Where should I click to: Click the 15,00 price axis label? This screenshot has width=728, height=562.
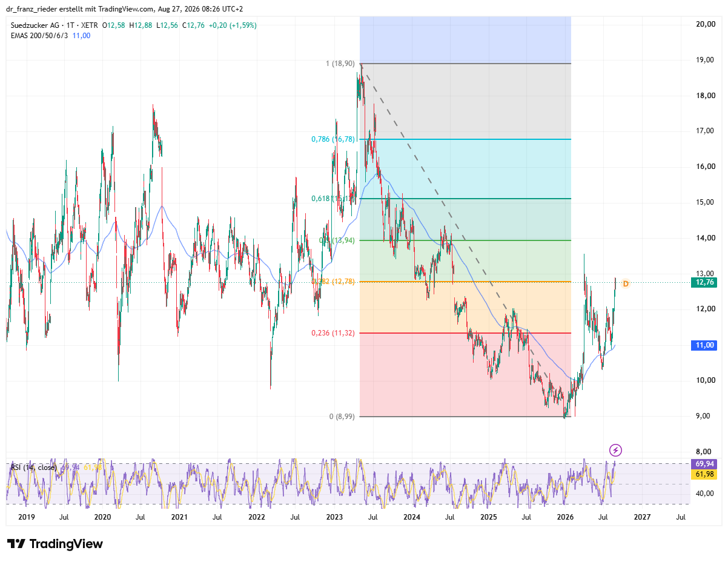click(705, 202)
